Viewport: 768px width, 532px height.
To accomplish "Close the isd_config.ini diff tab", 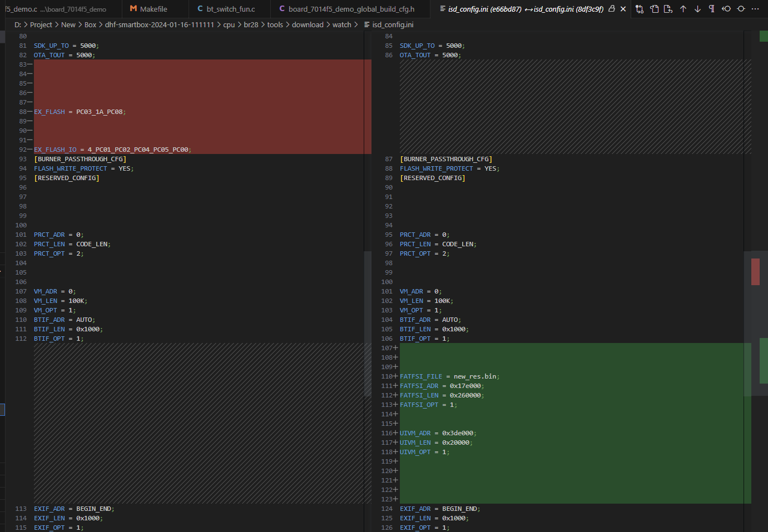I will (x=623, y=9).
